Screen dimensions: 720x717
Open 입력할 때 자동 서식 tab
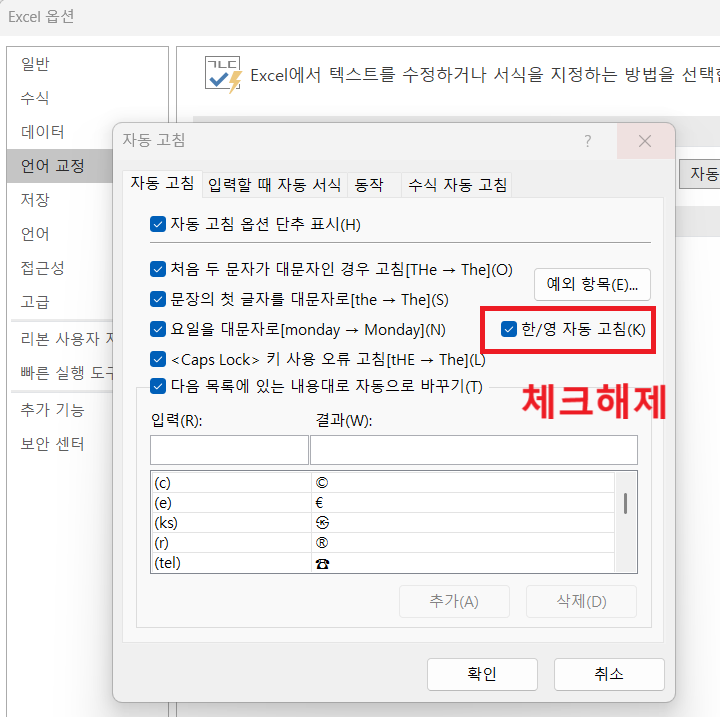(x=274, y=185)
